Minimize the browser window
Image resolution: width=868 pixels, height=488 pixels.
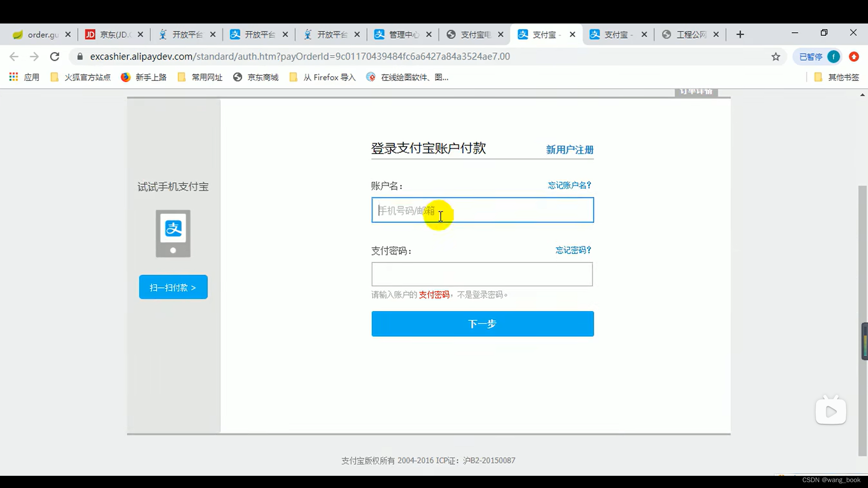coord(795,33)
